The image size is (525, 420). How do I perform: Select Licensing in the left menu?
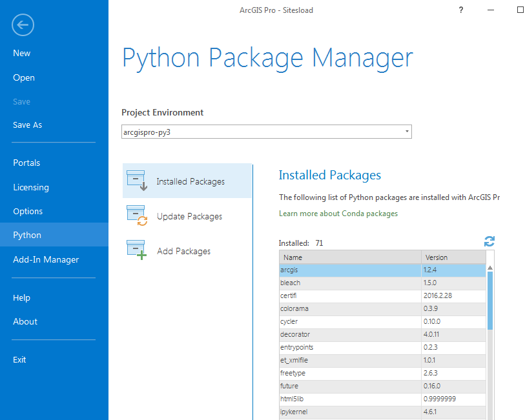(31, 187)
